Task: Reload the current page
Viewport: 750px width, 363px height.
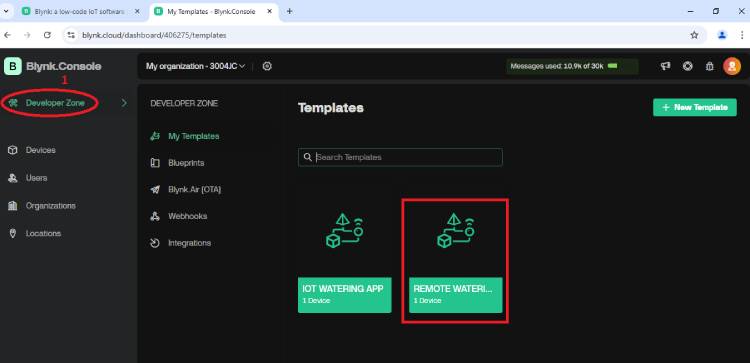Action: 47,35
